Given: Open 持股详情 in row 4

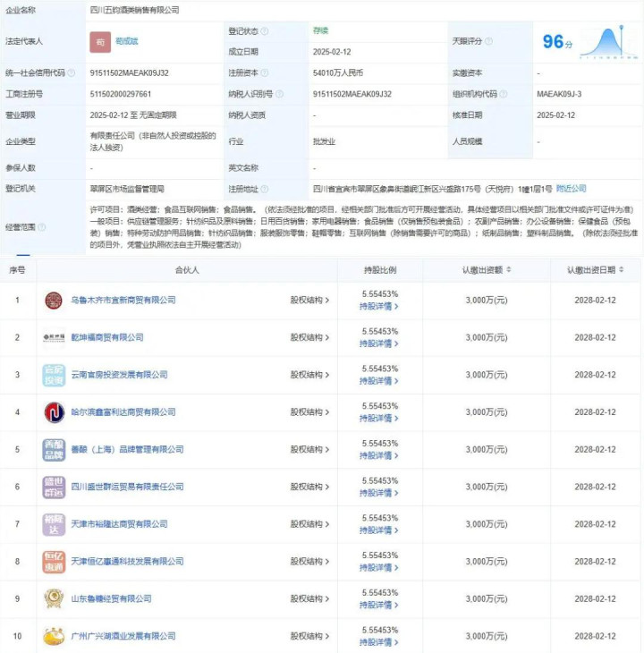Looking at the screenshot, I should click(379, 419).
